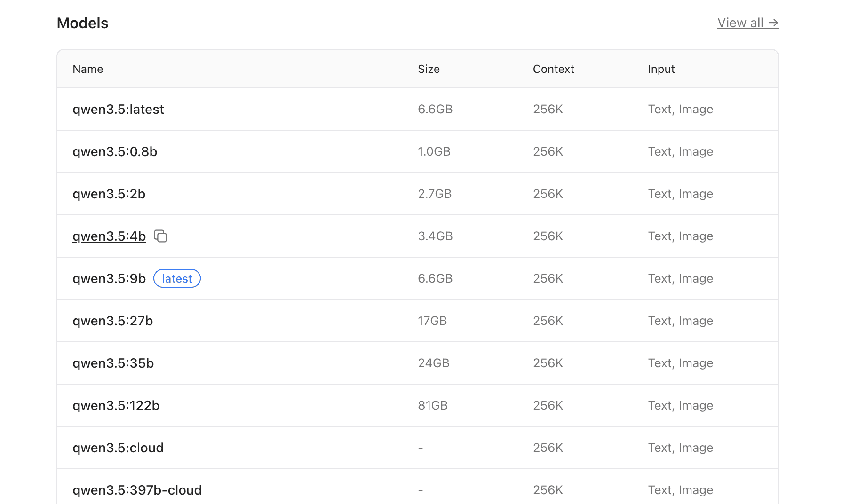Click the Name column header
This screenshot has height=504, width=858.
[88, 69]
